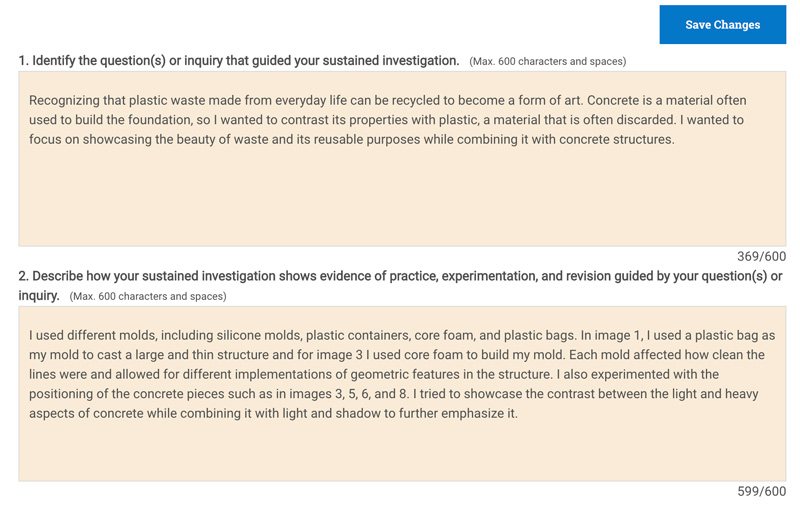Click the question 2 heading label
Image resolution: width=800 pixels, height=513 pixels.
click(x=400, y=285)
